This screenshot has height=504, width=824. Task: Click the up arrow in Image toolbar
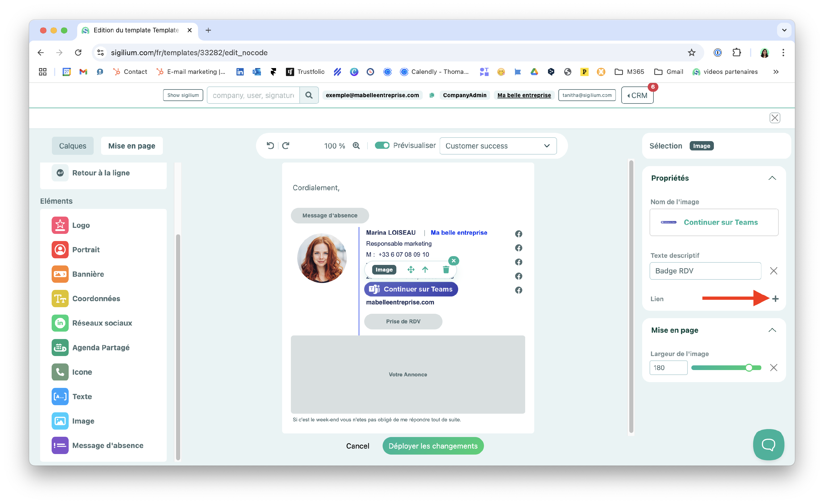point(425,270)
